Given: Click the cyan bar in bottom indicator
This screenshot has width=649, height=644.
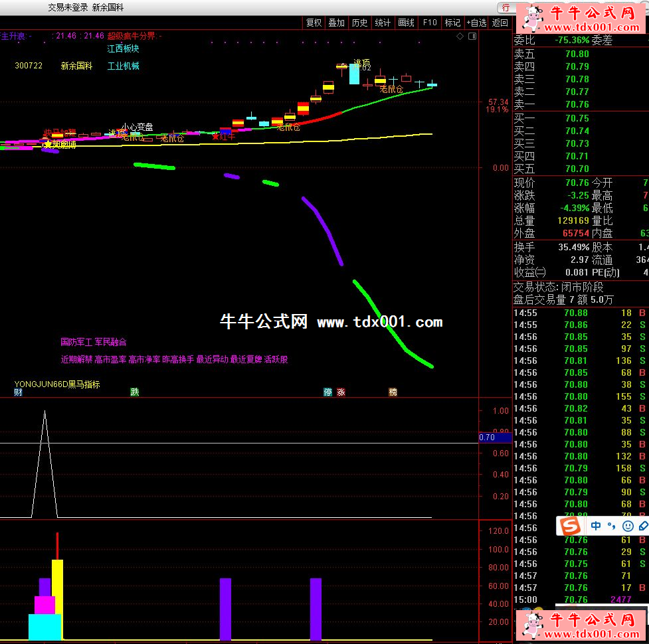Looking at the screenshot, I should [x=45, y=627].
